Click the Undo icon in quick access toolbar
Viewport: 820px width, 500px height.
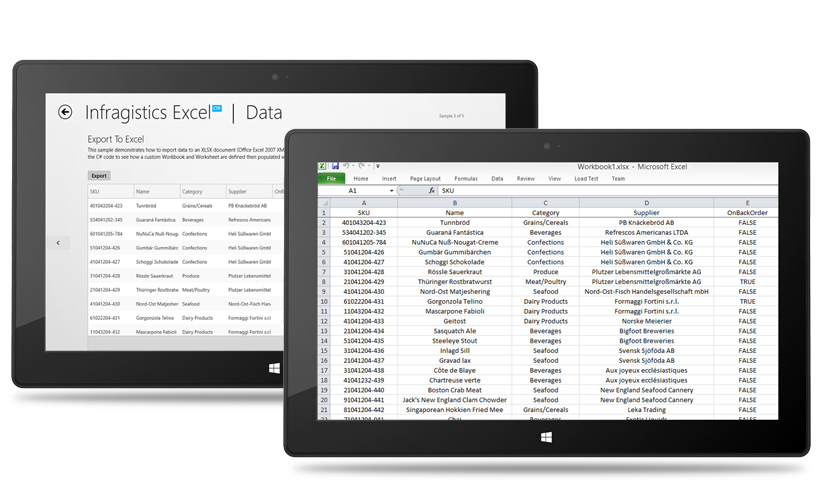click(346, 166)
